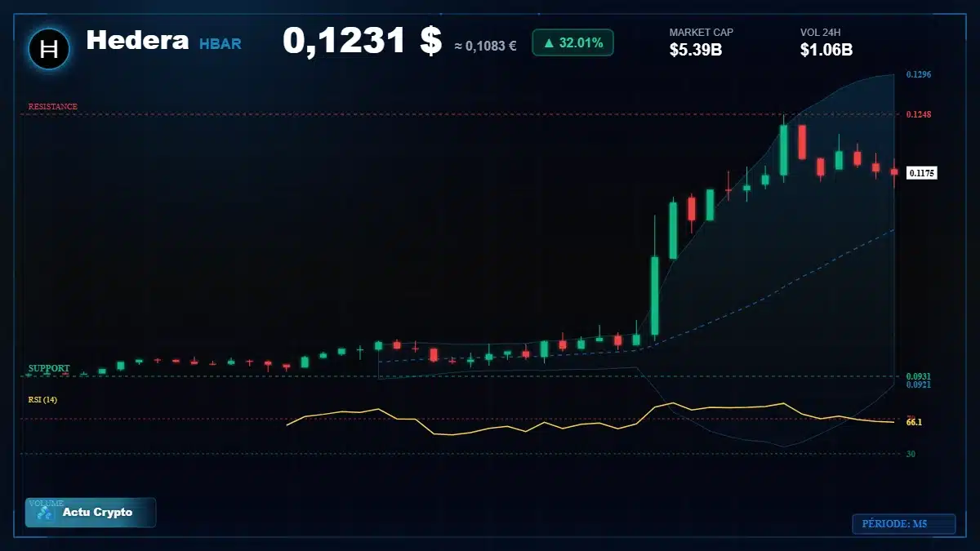Click the $5.39B market cap value

[x=696, y=50]
